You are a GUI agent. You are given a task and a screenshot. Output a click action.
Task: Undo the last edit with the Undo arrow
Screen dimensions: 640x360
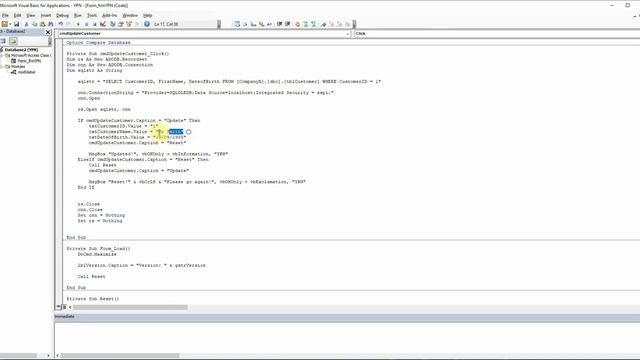(x=60, y=24)
